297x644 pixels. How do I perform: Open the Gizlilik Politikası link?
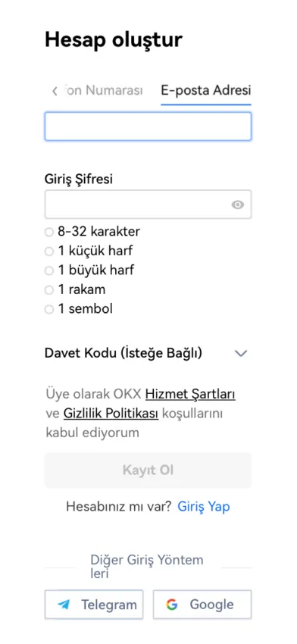111,414
